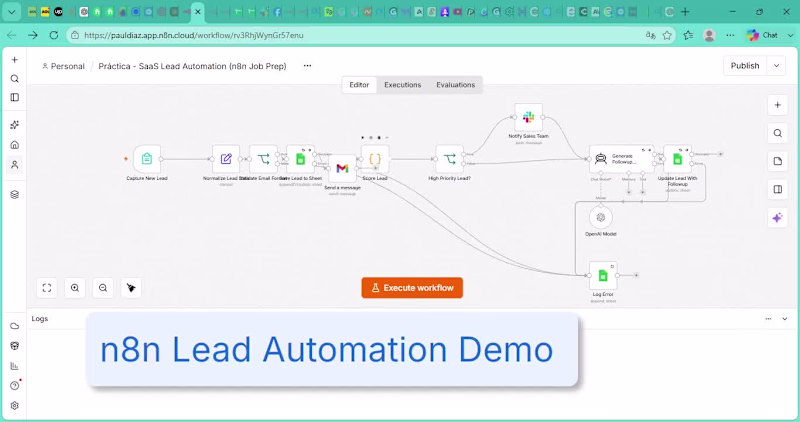
Task: Select the Gmail Send a message node
Action: (x=342, y=168)
